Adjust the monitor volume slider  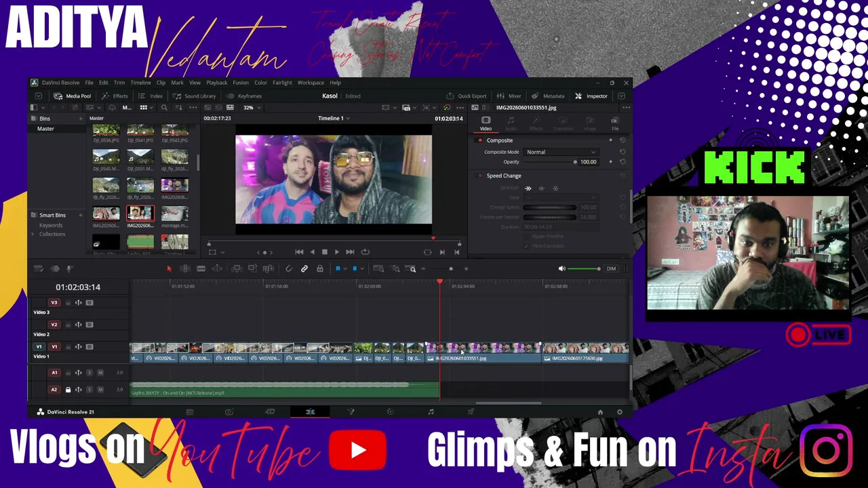584,269
